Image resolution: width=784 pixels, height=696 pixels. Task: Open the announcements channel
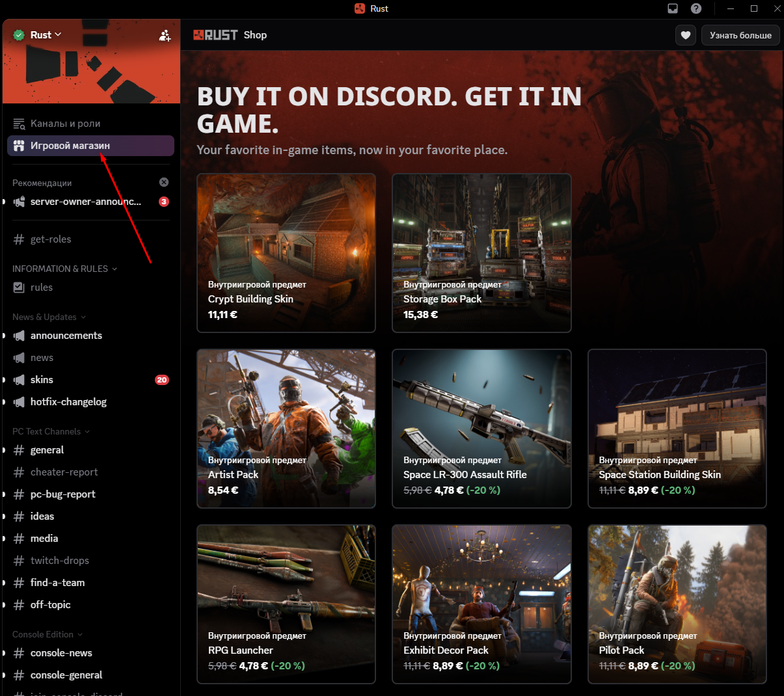90,336
